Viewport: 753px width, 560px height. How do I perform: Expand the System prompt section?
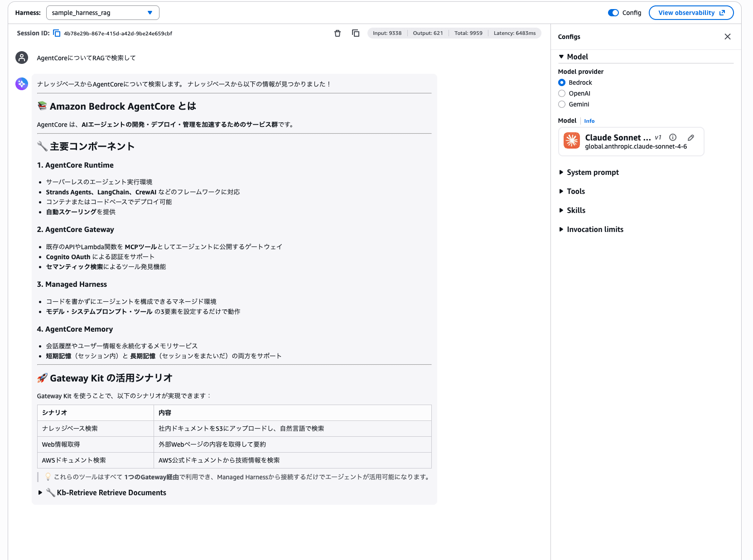561,172
